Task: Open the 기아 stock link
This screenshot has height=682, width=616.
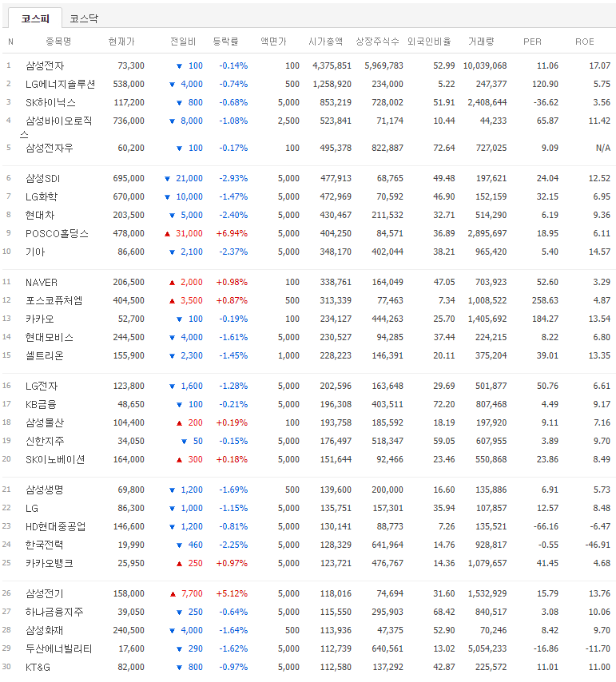Action: coord(35,252)
